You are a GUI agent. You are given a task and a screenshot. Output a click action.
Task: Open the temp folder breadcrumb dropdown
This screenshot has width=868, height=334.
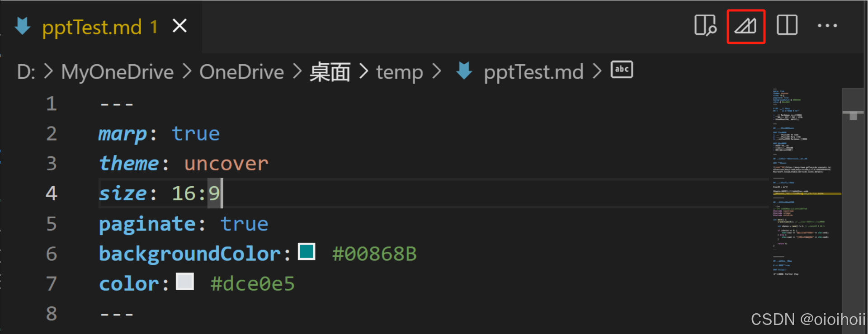(399, 72)
